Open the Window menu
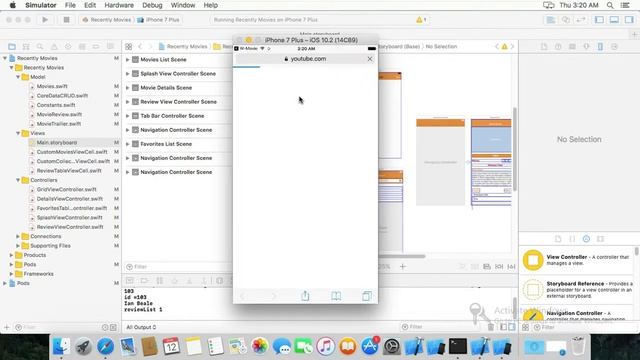The image size is (640, 360). [x=183, y=5]
